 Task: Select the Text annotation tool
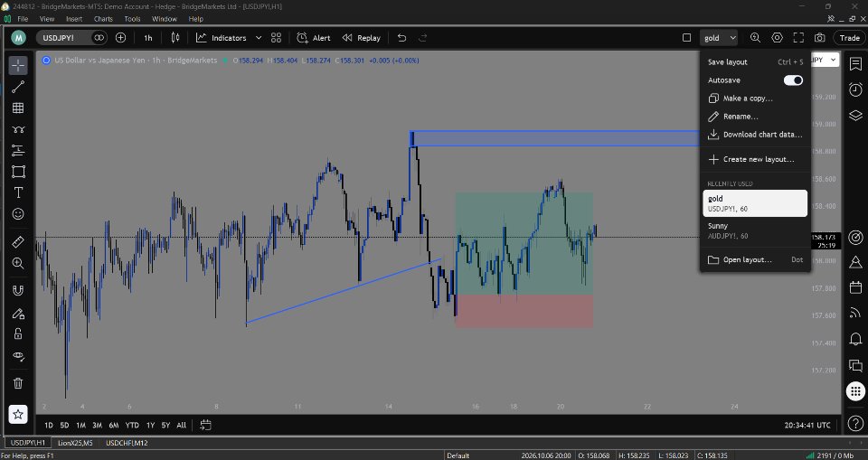pos(18,192)
